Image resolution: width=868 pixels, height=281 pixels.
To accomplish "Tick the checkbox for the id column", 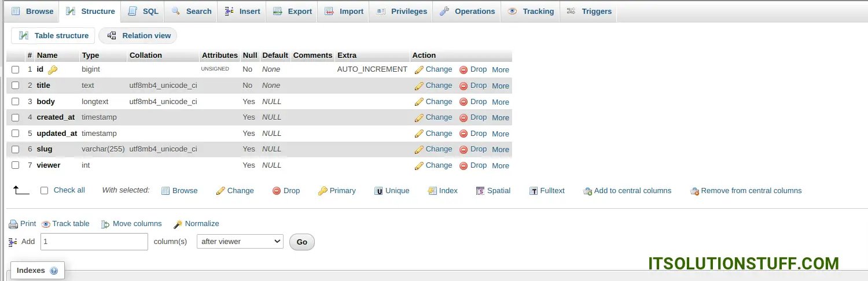I will click(16, 69).
